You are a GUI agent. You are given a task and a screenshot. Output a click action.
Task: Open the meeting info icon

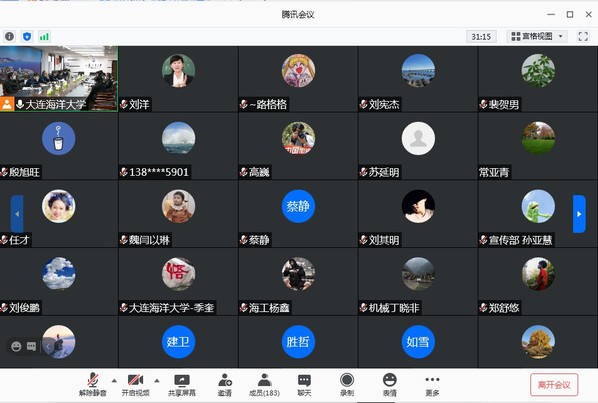pyautogui.click(x=10, y=37)
